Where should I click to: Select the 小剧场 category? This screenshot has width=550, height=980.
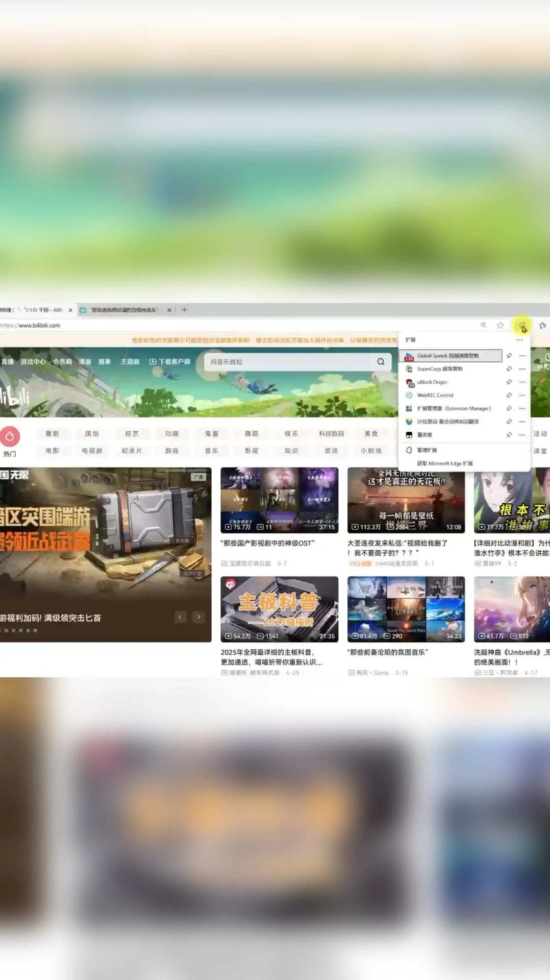(x=371, y=451)
